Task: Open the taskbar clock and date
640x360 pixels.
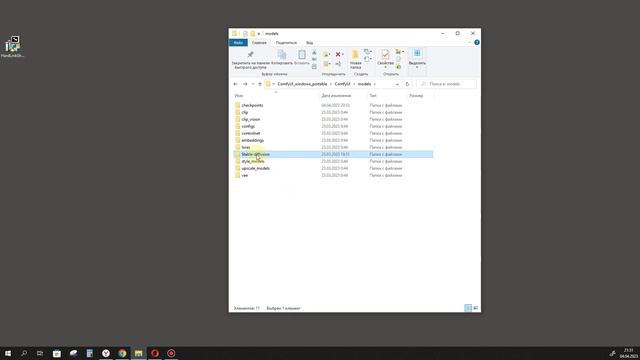Action: pos(628,353)
